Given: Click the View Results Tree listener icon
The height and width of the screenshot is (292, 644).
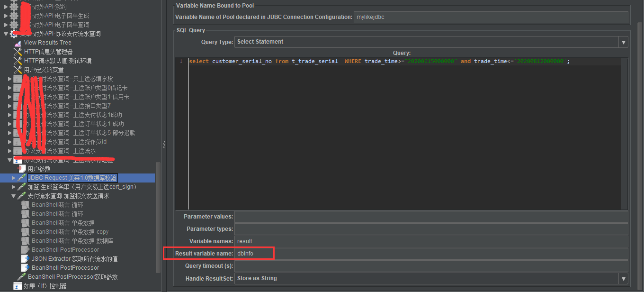Looking at the screenshot, I should click(x=18, y=43).
